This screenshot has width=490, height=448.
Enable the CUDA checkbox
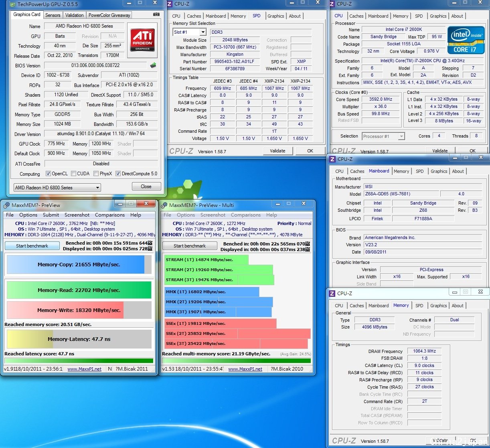[73, 174]
